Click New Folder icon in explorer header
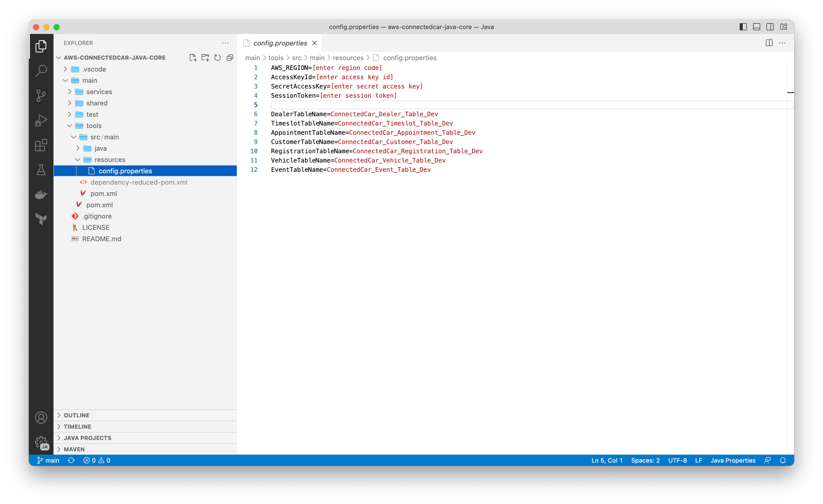The width and height of the screenshot is (823, 504). point(205,58)
